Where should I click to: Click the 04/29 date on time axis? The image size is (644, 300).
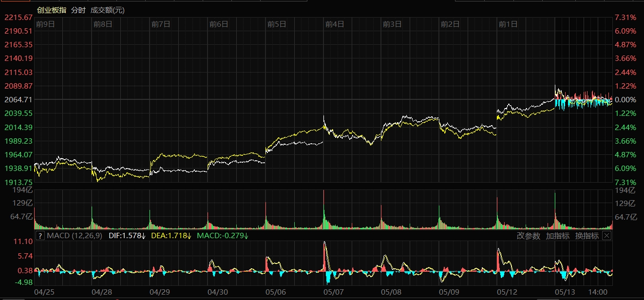[x=160, y=292]
